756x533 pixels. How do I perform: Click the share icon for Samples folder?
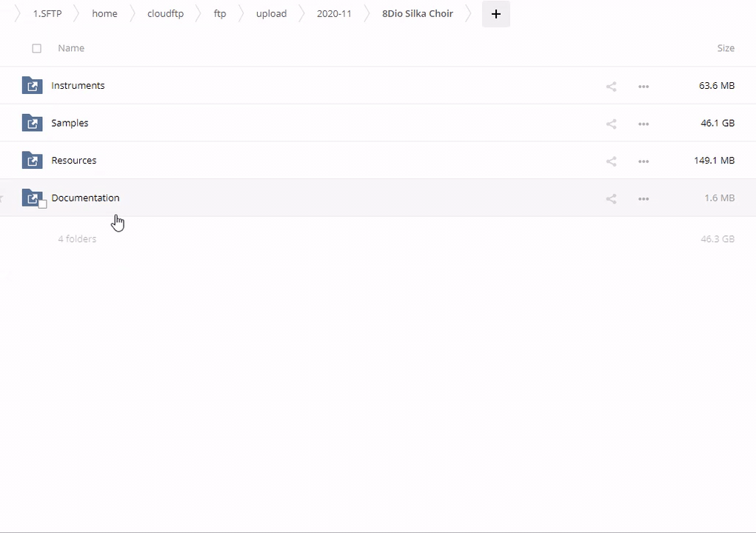[611, 124]
